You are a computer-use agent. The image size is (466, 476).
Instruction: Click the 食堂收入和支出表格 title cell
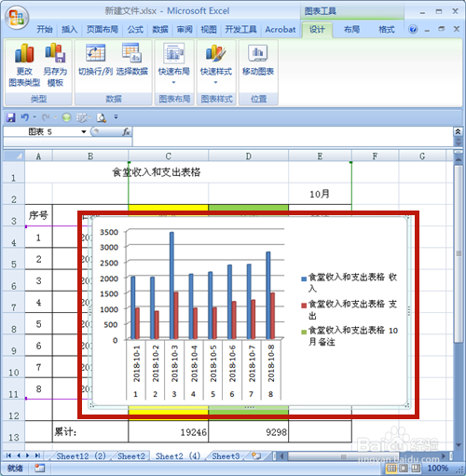[157, 172]
